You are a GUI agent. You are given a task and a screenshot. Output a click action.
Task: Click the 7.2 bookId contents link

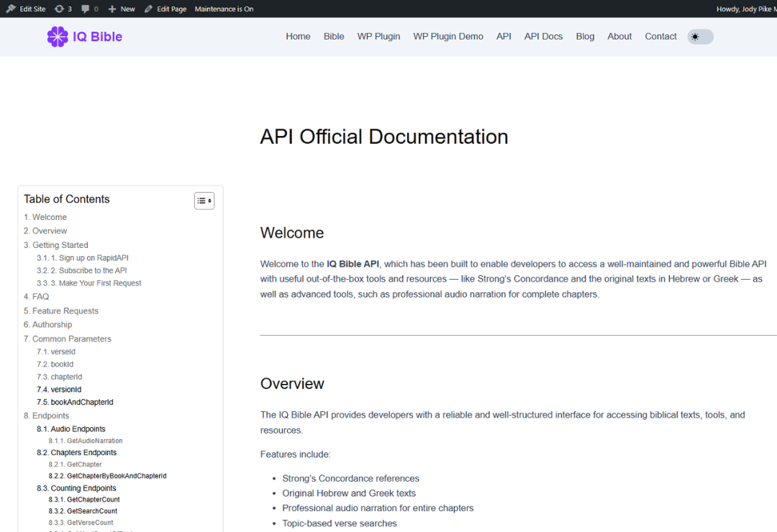[55, 364]
